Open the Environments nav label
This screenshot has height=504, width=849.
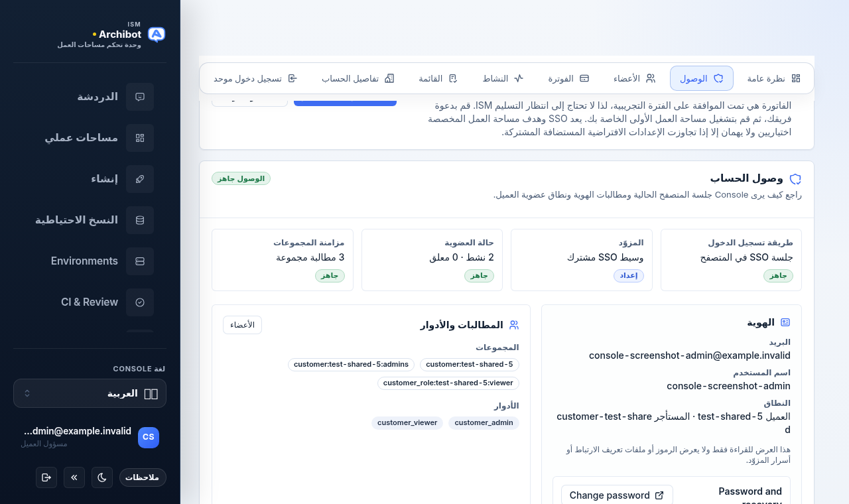[x=84, y=261]
